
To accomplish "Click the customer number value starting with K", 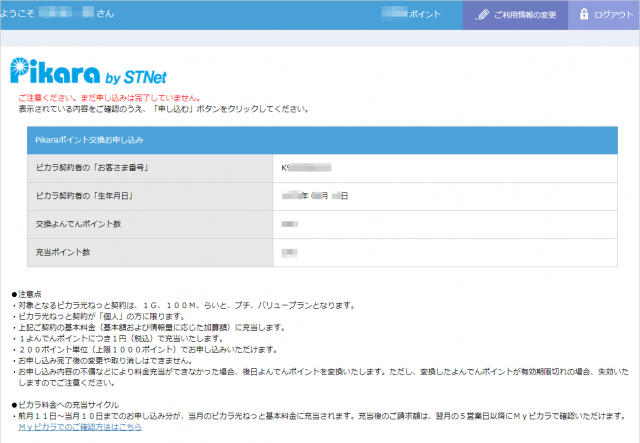I will point(306,168).
